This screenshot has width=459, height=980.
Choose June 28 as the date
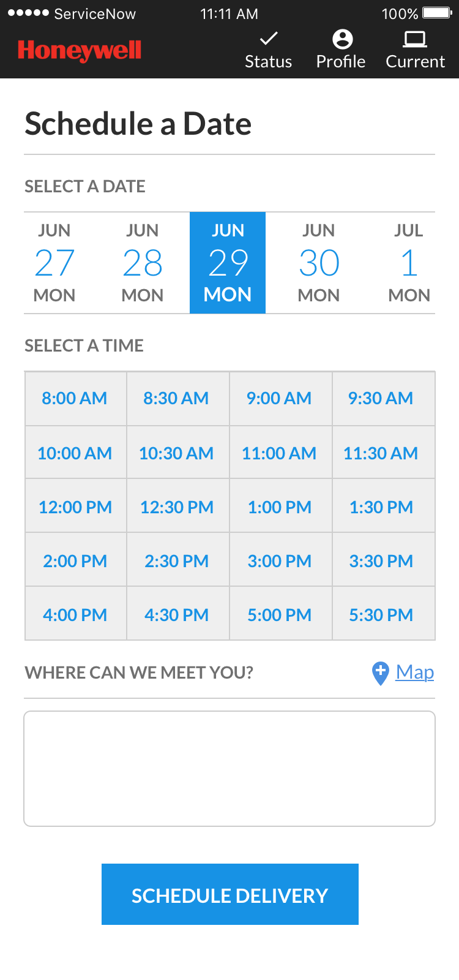pos(143,263)
